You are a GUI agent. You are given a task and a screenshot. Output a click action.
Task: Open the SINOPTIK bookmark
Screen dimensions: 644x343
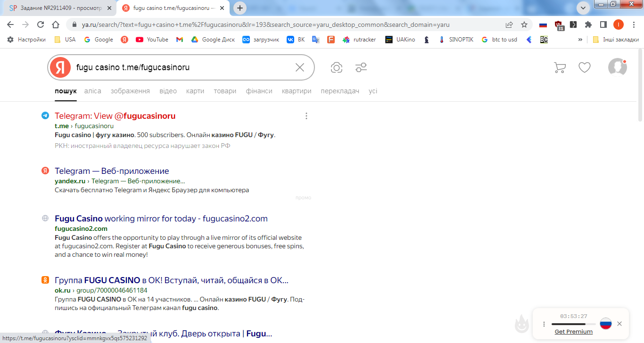pyautogui.click(x=455, y=40)
